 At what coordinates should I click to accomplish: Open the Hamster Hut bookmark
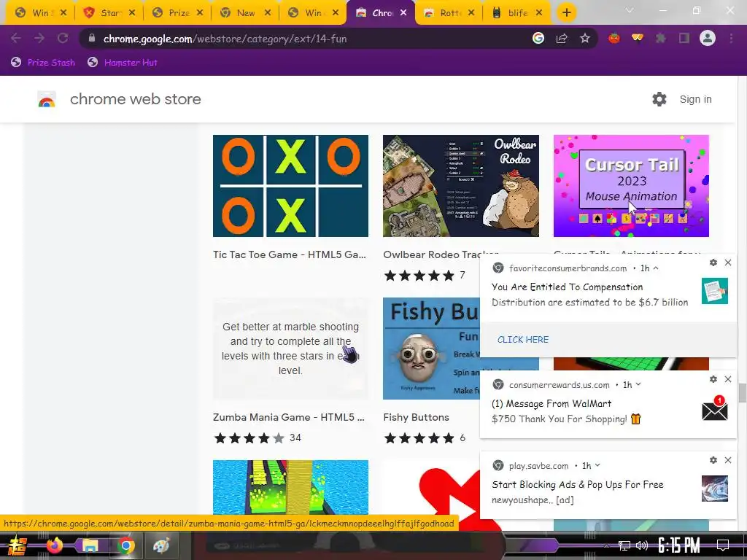[x=123, y=63]
